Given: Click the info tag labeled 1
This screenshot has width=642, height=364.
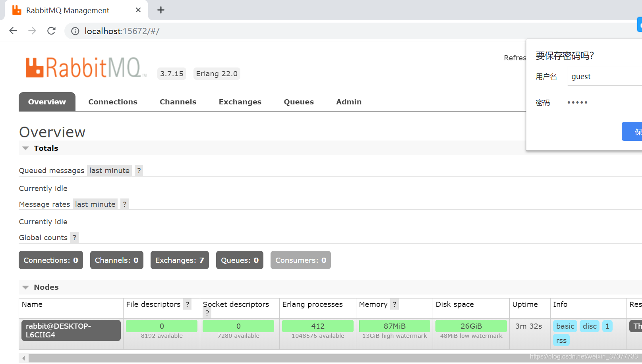Looking at the screenshot, I should (607, 326).
